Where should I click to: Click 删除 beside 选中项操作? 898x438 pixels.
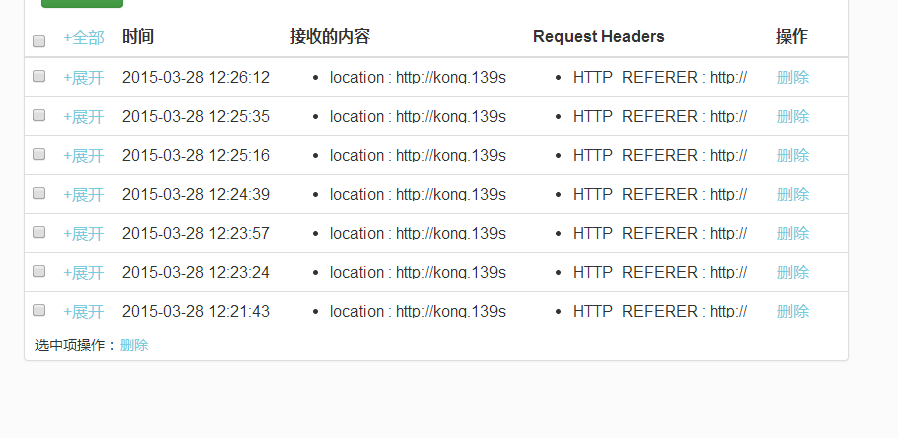click(x=134, y=345)
